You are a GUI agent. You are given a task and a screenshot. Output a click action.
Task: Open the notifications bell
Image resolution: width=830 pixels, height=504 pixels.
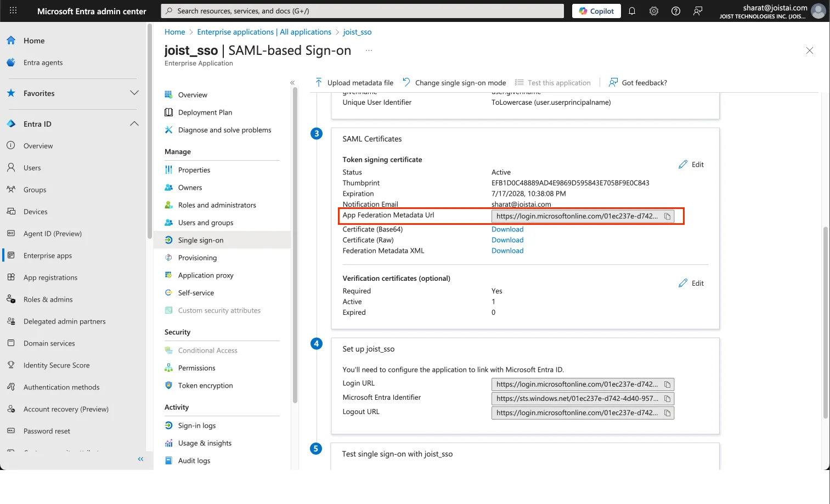(x=632, y=11)
